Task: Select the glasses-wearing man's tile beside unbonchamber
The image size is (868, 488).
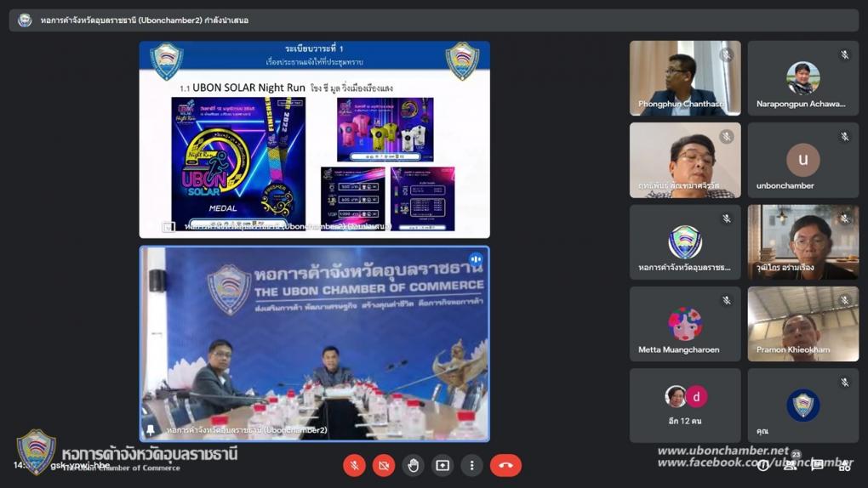Action: tap(685, 160)
